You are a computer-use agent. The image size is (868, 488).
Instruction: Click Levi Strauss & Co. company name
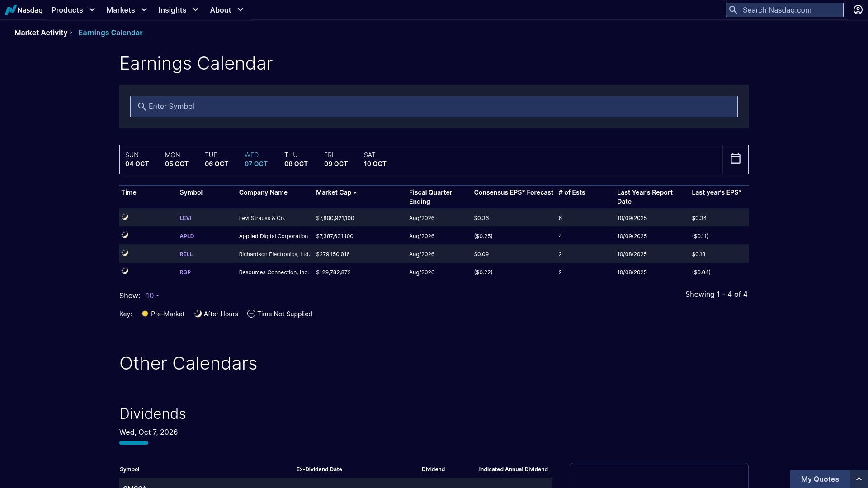click(x=262, y=218)
